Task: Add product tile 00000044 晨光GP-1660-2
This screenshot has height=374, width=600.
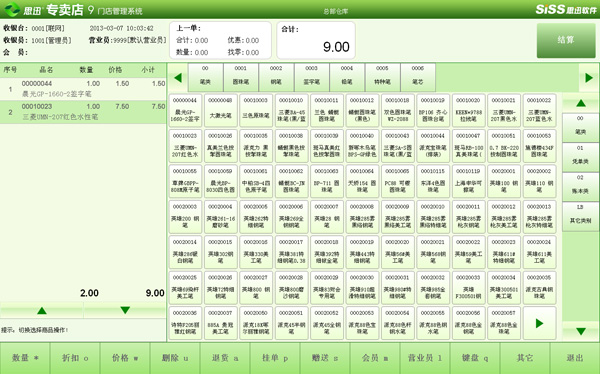Action: [185, 110]
